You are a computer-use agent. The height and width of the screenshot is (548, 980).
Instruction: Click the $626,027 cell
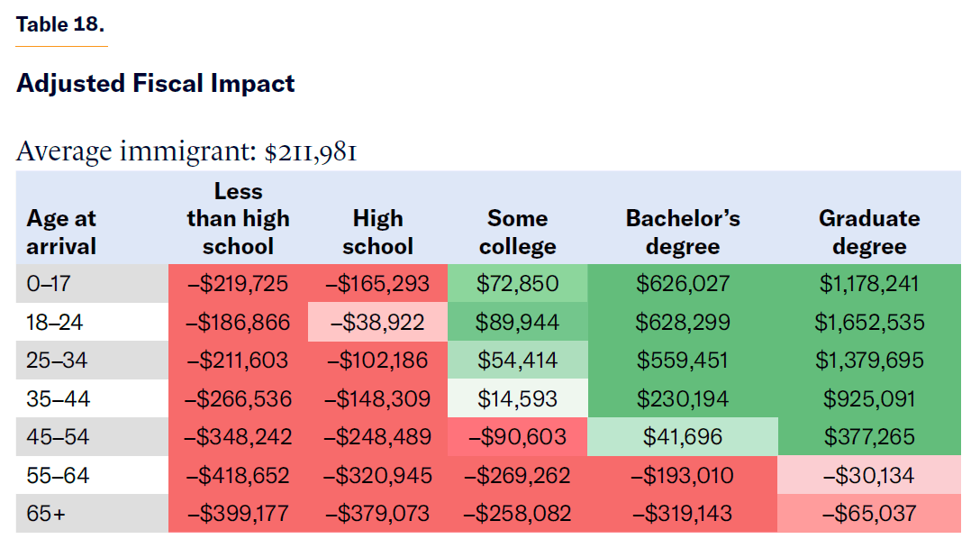(683, 284)
